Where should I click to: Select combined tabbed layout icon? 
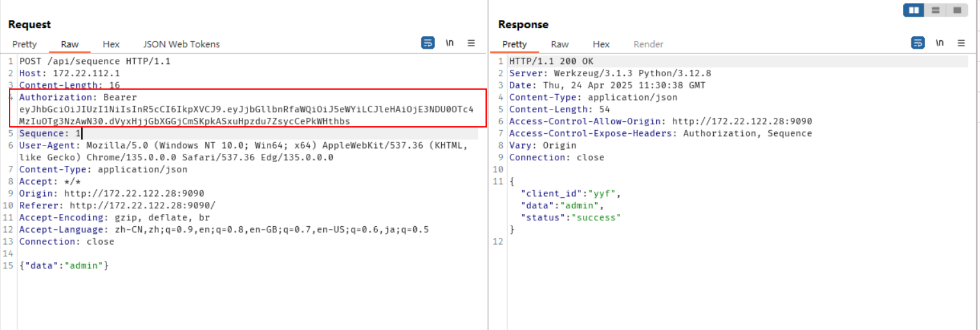pyautogui.click(x=957, y=10)
